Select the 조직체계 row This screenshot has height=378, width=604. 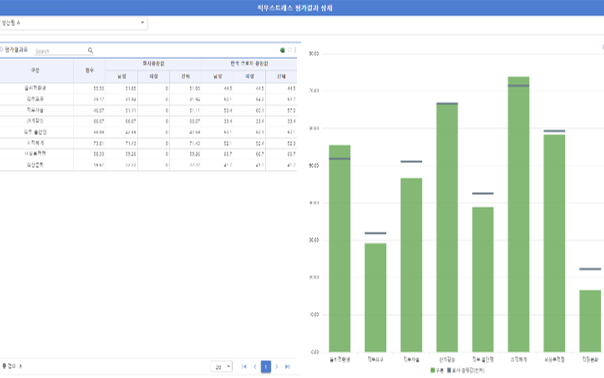coord(148,143)
